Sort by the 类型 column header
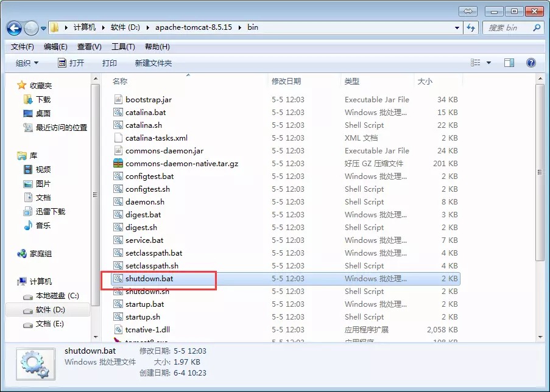This screenshot has width=550, height=392. tap(352, 82)
